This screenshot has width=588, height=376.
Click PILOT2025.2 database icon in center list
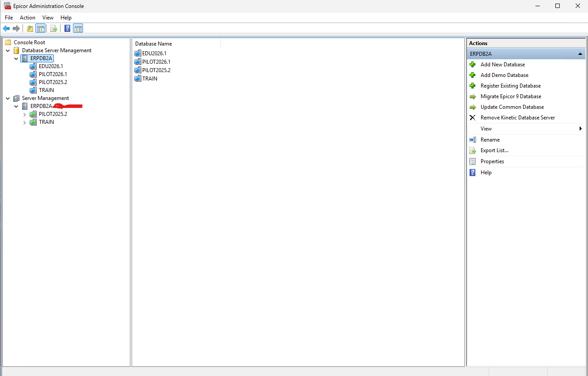tap(138, 70)
